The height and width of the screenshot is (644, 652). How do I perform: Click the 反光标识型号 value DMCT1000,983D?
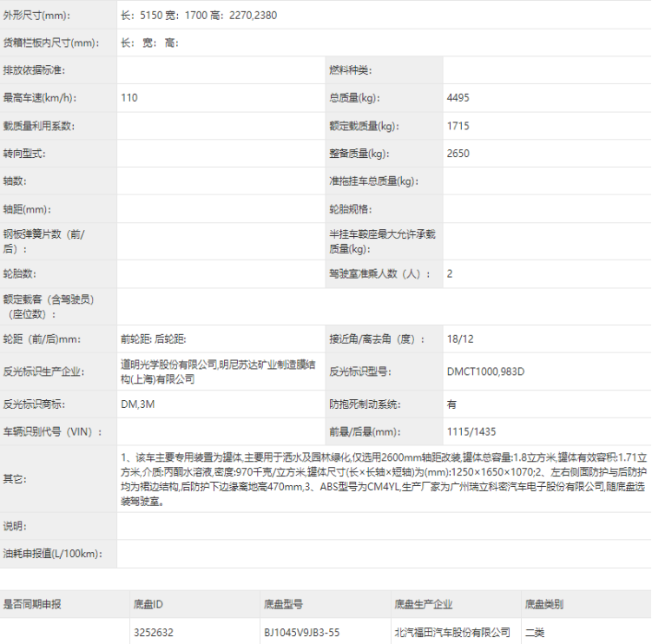pyautogui.click(x=485, y=371)
